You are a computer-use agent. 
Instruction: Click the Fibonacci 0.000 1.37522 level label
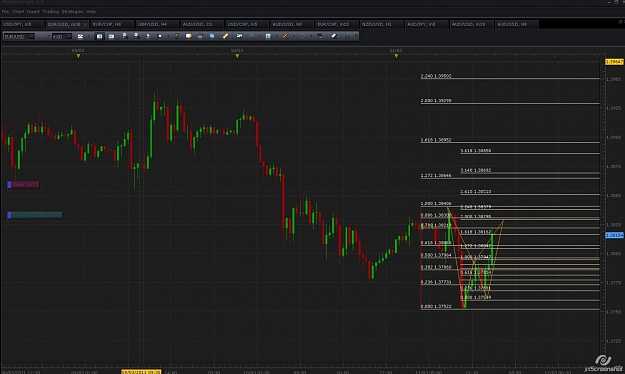pyautogui.click(x=436, y=306)
